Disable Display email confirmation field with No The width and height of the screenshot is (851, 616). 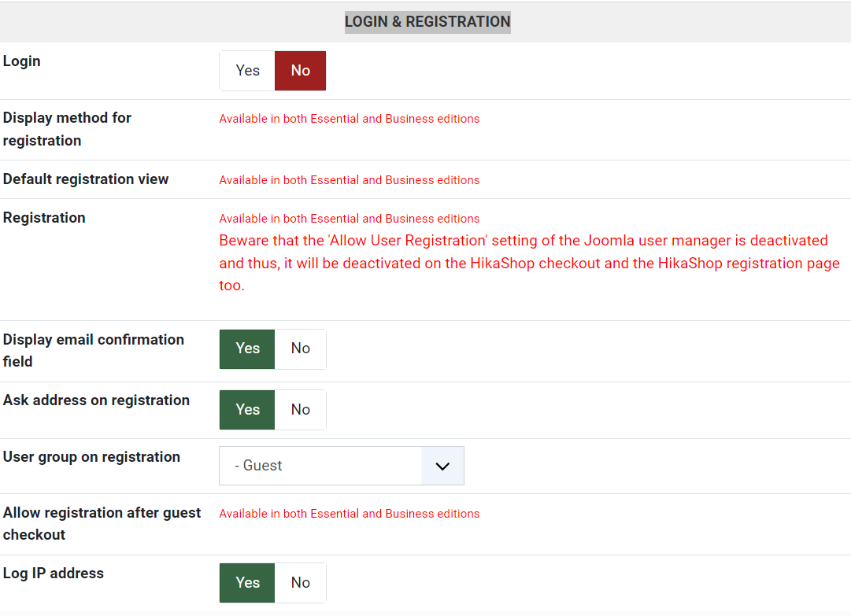pyautogui.click(x=300, y=349)
